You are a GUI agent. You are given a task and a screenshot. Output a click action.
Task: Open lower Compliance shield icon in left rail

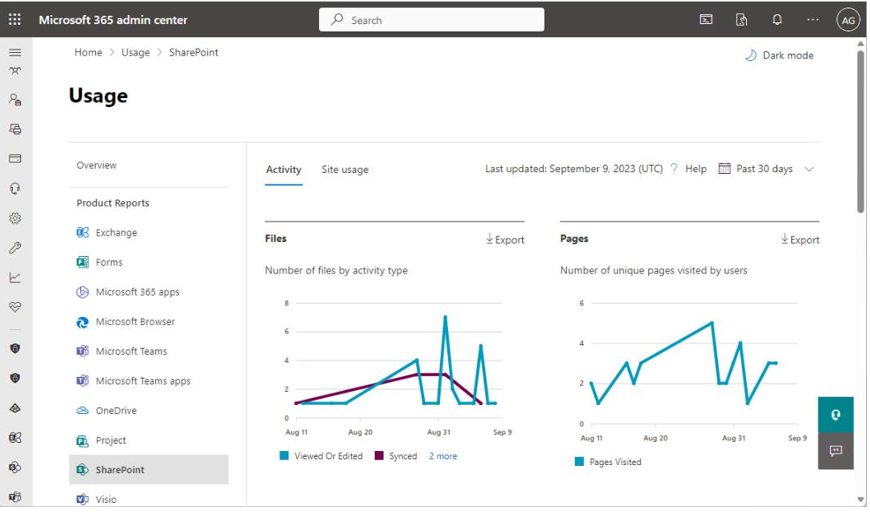tap(15, 378)
